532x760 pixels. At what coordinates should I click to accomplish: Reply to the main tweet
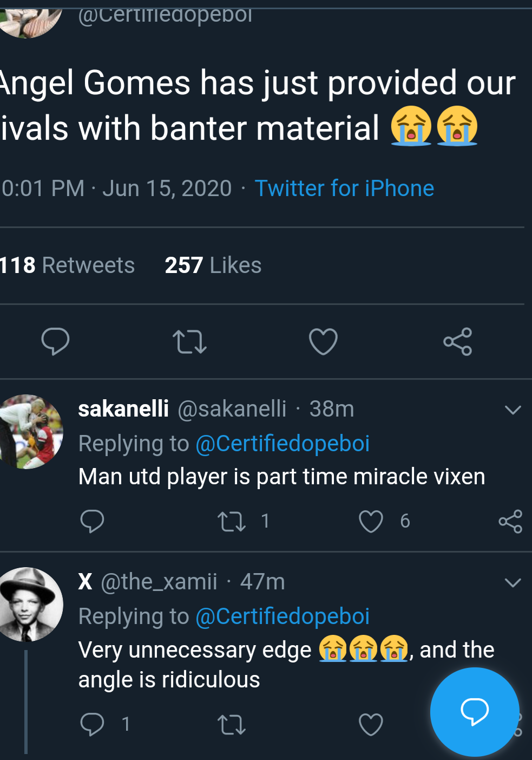click(x=55, y=341)
